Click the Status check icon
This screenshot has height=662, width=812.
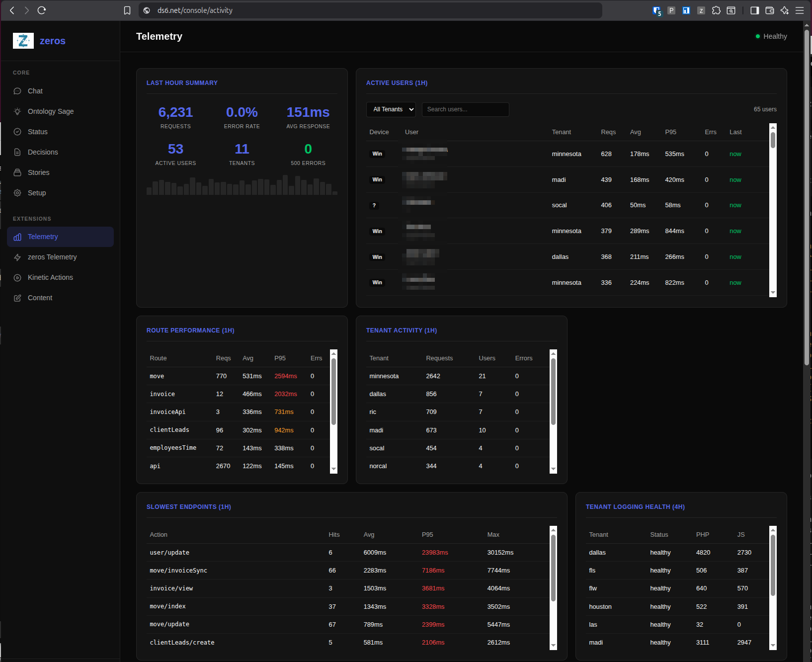point(17,132)
